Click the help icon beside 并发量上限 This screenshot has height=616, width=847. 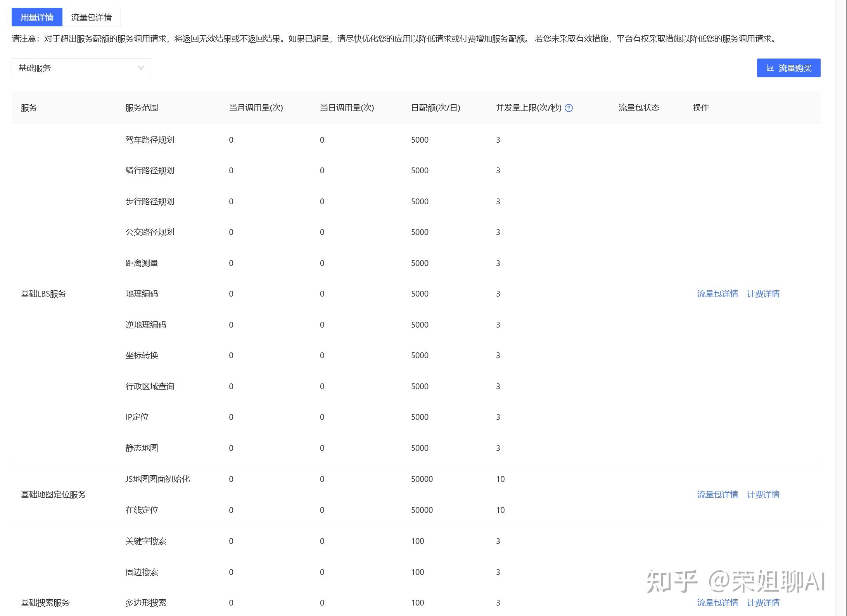569,108
